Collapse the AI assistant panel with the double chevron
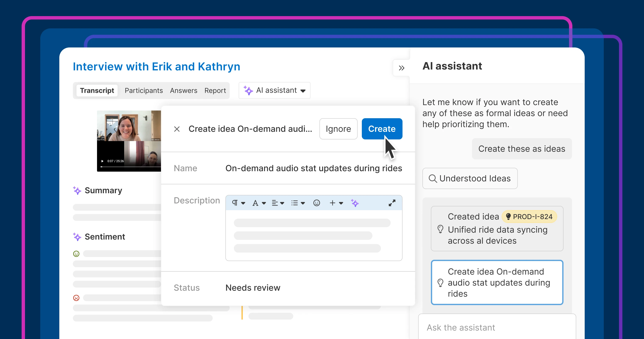The image size is (644, 339). pos(401,68)
